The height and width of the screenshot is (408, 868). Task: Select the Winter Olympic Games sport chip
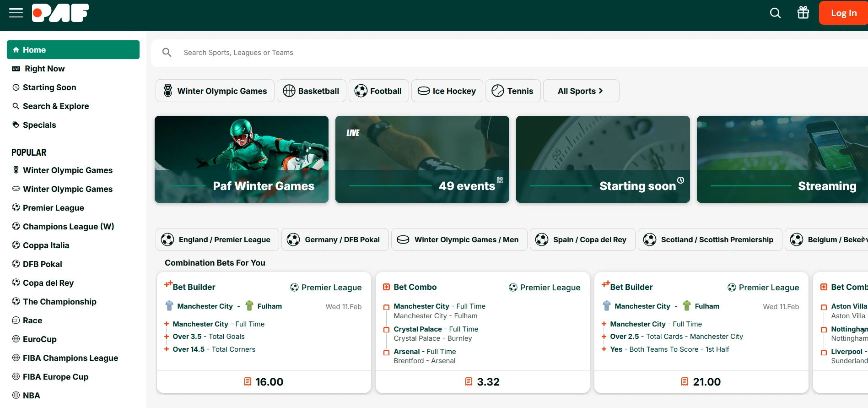[x=215, y=91]
